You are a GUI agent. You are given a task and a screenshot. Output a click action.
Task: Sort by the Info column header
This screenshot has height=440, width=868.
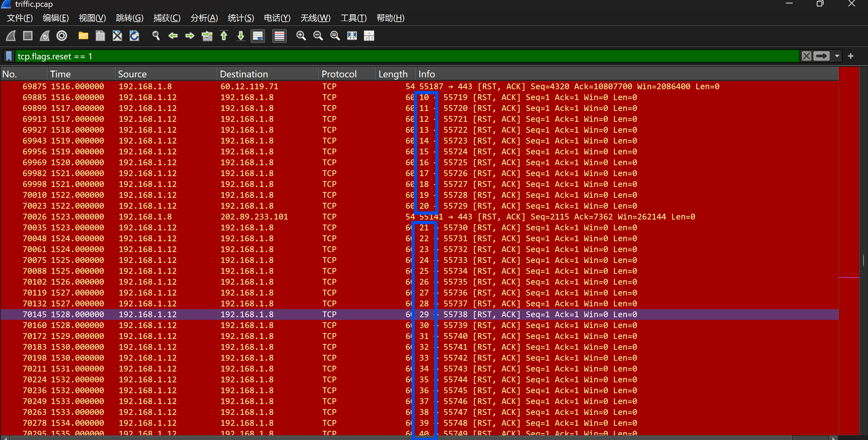pos(628,74)
